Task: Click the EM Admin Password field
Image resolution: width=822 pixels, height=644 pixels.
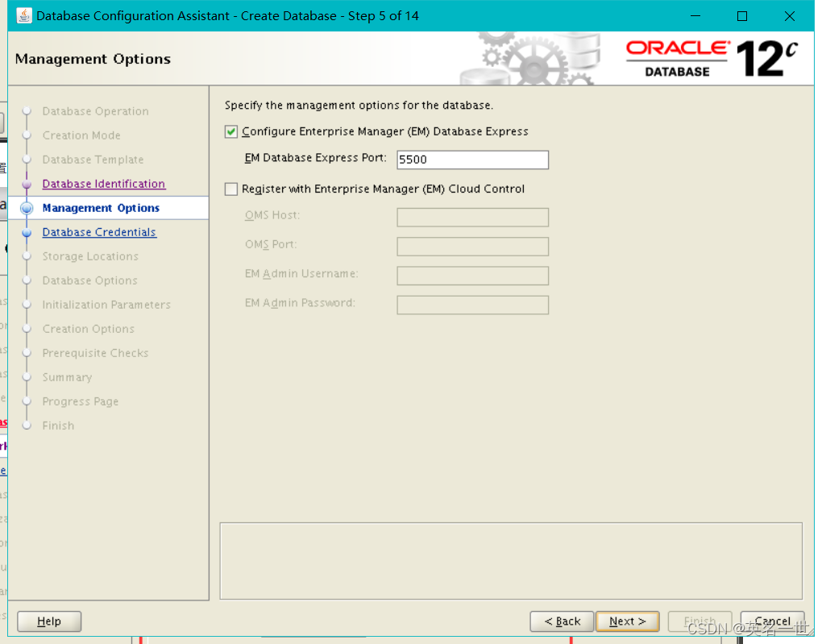Action: click(472, 305)
